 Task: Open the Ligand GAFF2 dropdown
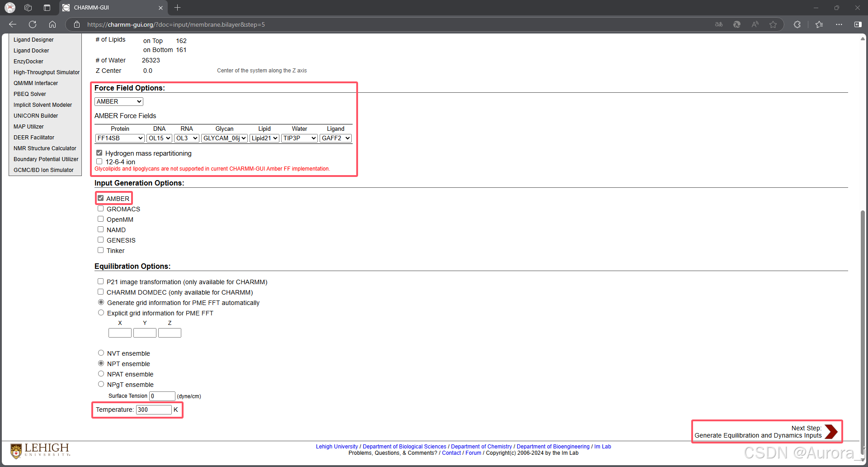tap(335, 138)
